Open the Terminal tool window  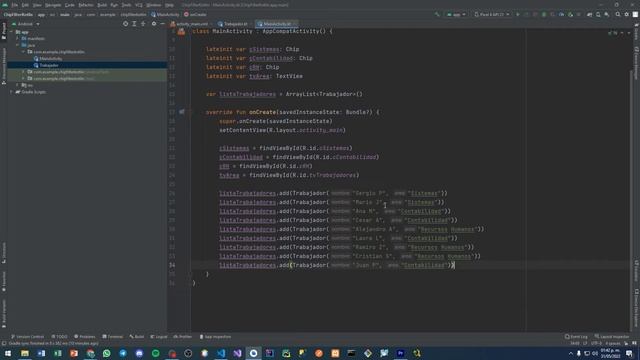tap(113, 337)
